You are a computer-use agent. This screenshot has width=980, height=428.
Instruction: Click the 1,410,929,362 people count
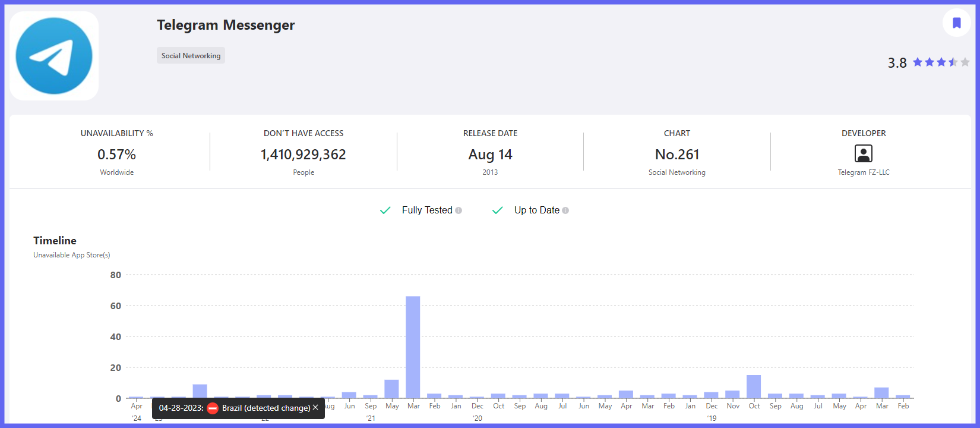tap(303, 155)
